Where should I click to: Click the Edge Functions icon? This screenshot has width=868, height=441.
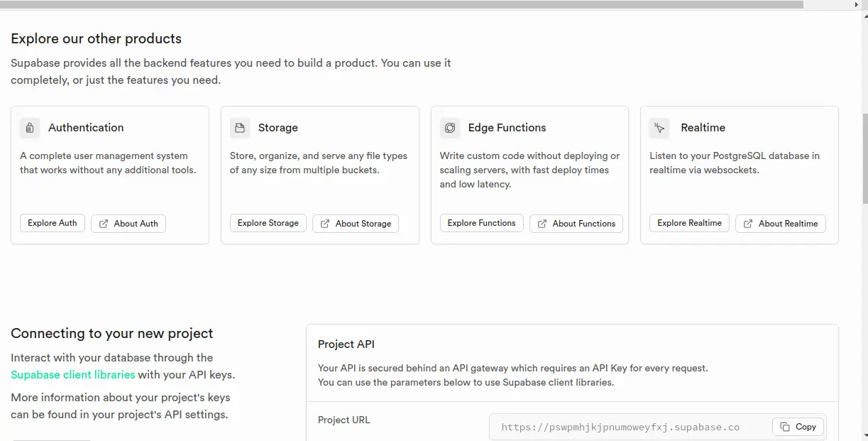450,128
